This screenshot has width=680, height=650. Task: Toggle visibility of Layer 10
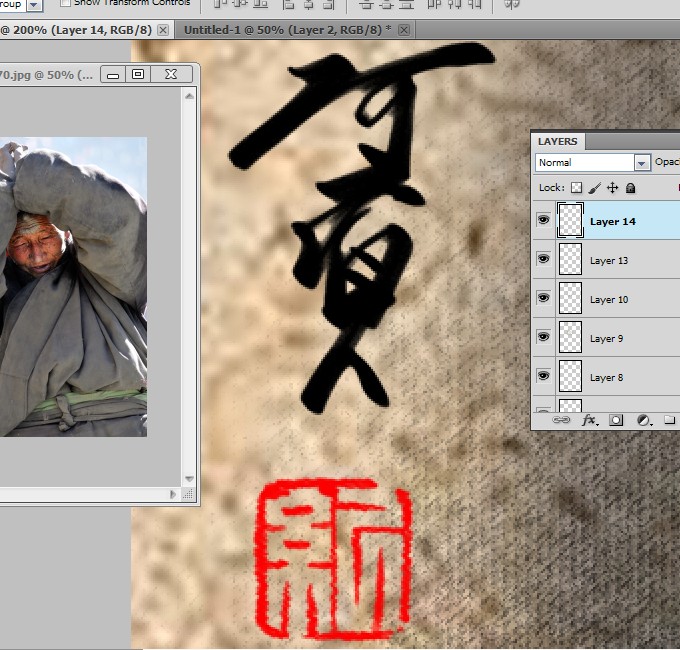tap(543, 298)
